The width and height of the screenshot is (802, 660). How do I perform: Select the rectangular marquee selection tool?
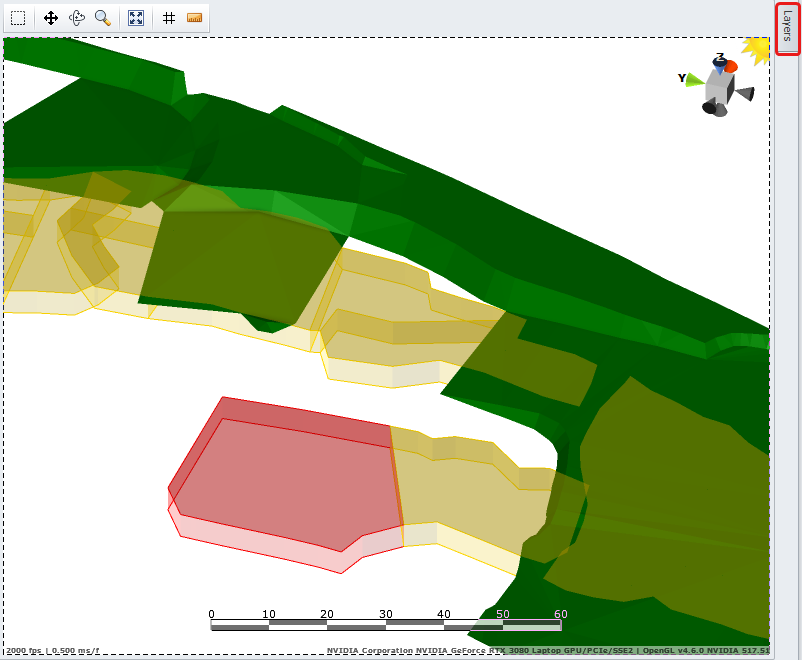[x=18, y=18]
